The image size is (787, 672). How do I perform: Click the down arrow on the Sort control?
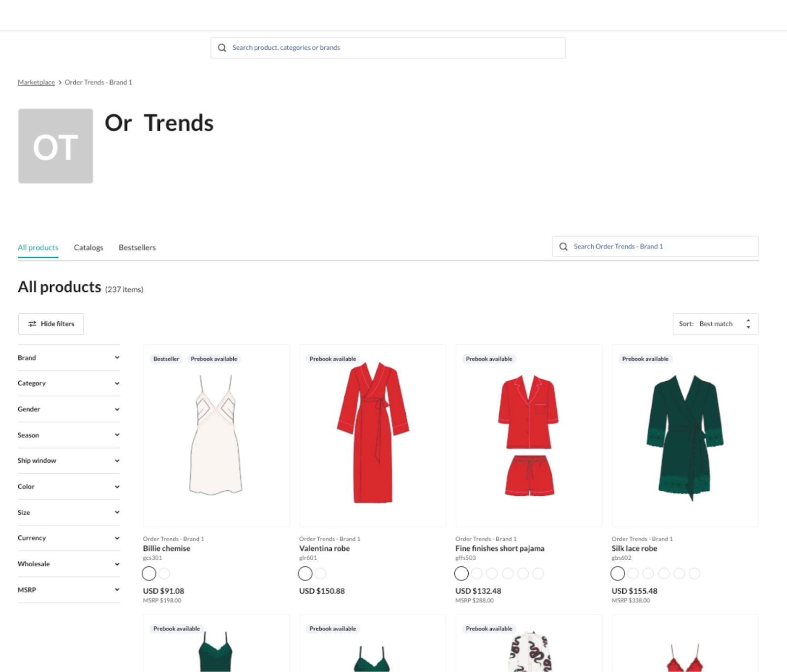pyautogui.click(x=748, y=327)
